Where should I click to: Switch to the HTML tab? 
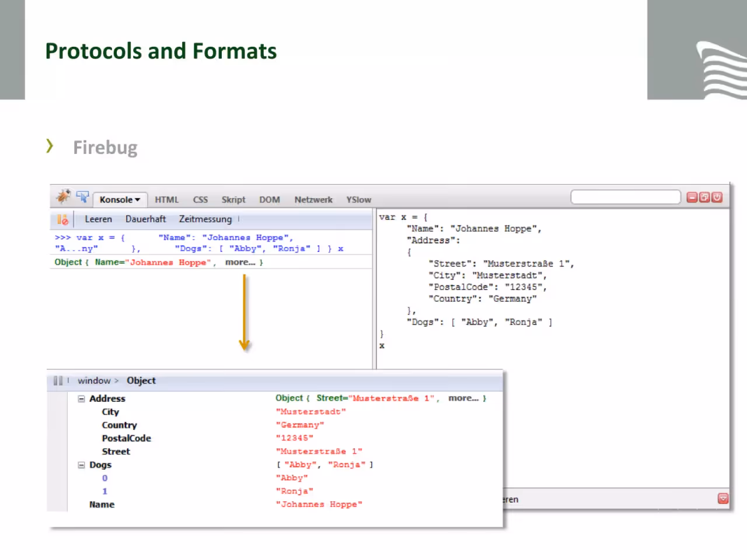coord(167,199)
